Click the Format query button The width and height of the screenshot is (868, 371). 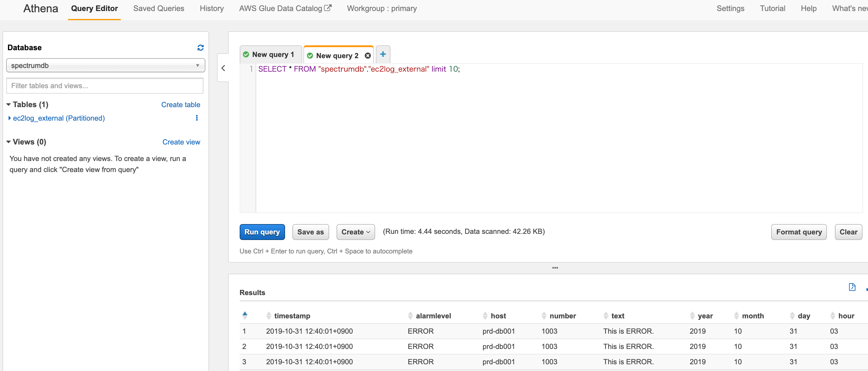coord(799,232)
